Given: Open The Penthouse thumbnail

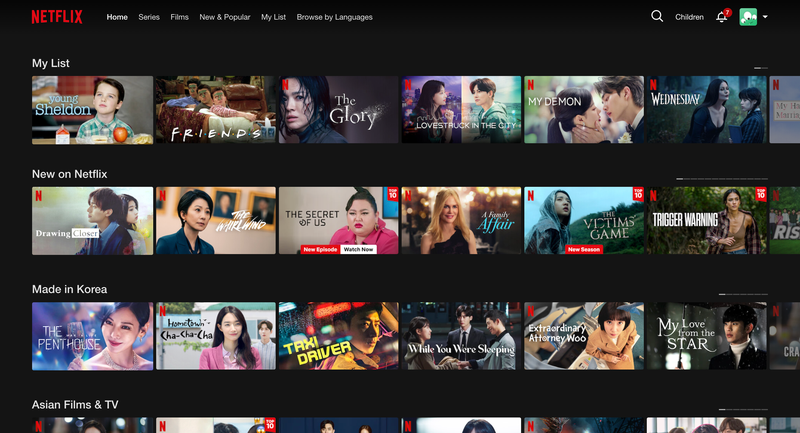Looking at the screenshot, I should 92,336.
